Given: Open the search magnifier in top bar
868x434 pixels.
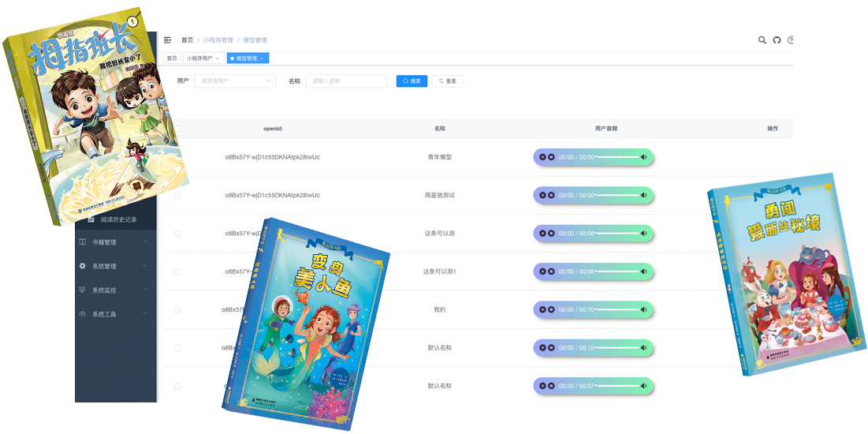Looking at the screenshot, I should coord(762,39).
